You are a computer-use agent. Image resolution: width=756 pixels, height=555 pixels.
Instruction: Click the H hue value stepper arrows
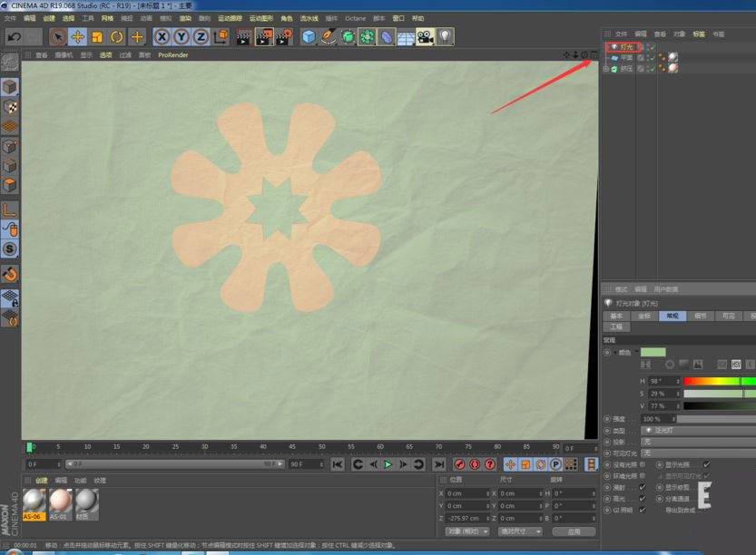click(678, 381)
